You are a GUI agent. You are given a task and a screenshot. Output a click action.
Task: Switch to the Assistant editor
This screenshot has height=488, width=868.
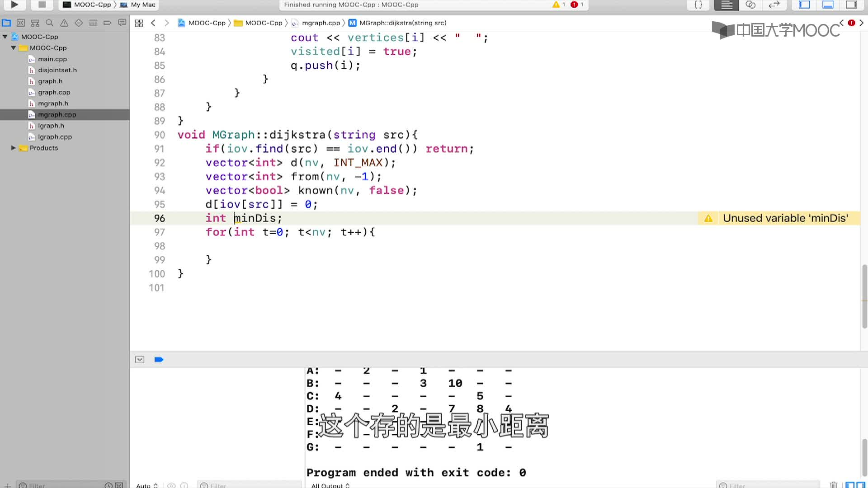[x=750, y=5]
